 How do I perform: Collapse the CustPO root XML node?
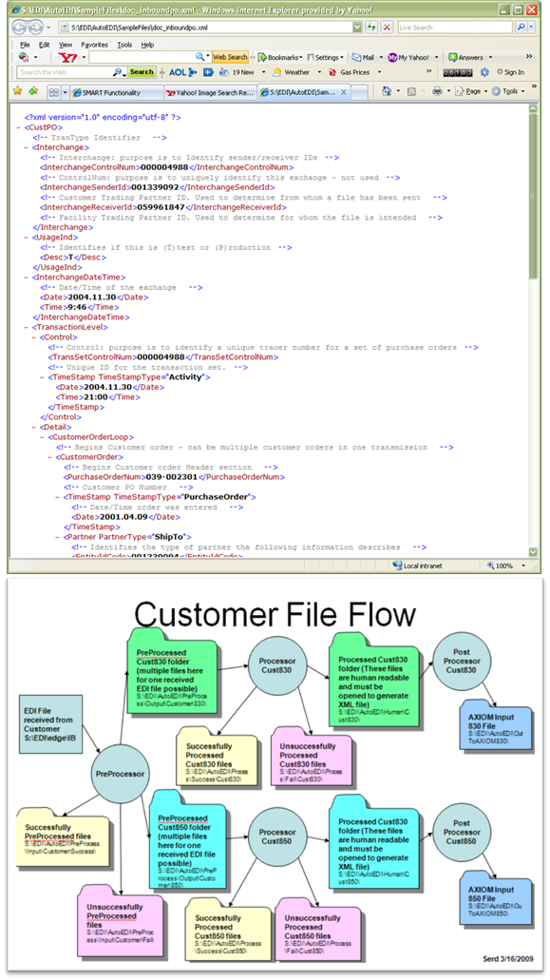pos(19,127)
